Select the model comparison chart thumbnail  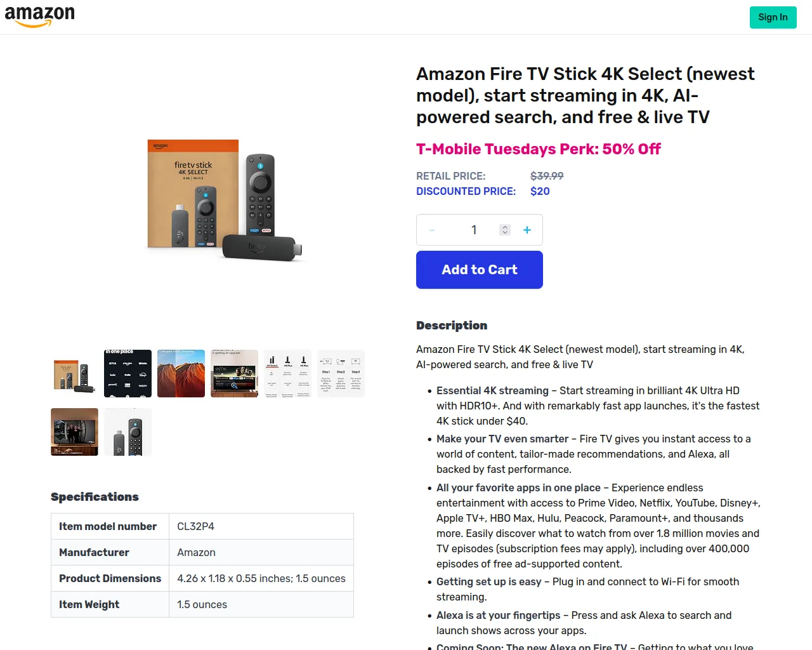point(287,373)
